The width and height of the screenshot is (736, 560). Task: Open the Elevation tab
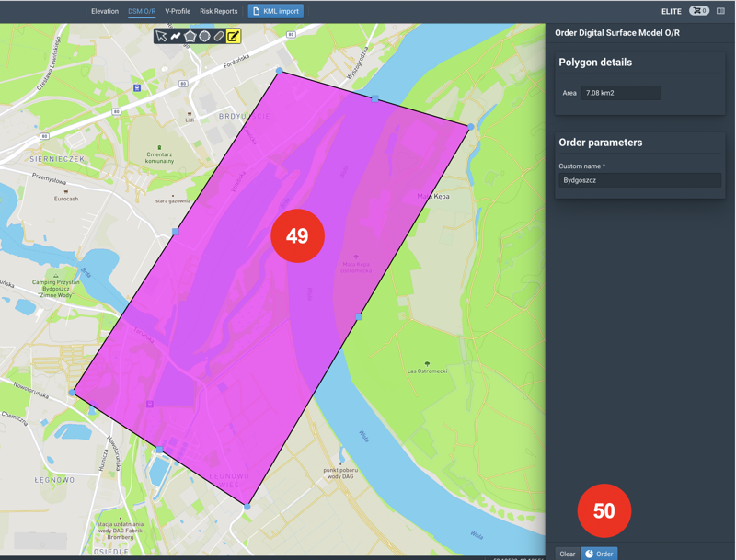pyautogui.click(x=105, y=12)
